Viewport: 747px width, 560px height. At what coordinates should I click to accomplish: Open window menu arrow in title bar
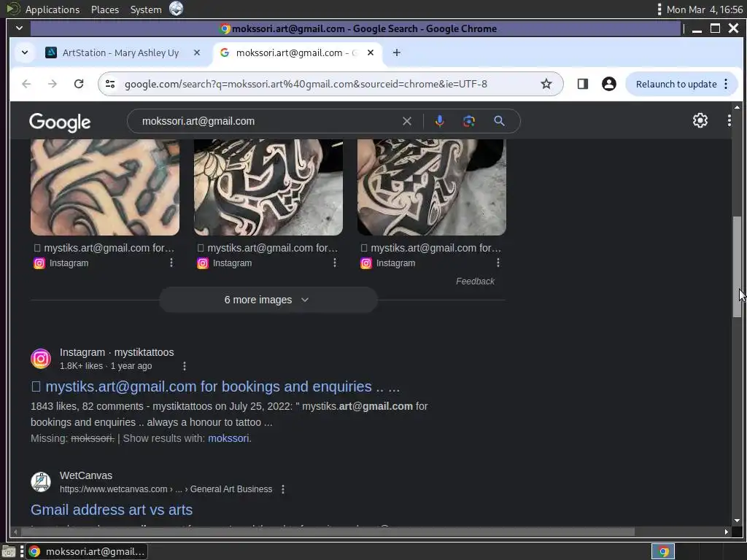coord(20,28)
